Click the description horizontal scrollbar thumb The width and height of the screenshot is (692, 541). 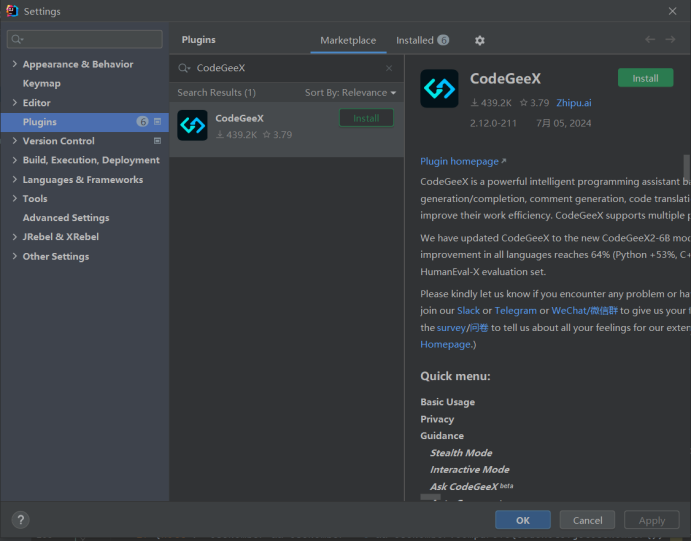430,497
